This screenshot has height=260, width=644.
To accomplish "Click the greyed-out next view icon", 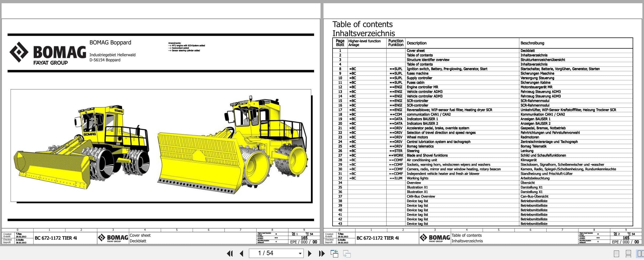I will click(x=347, y=254).
